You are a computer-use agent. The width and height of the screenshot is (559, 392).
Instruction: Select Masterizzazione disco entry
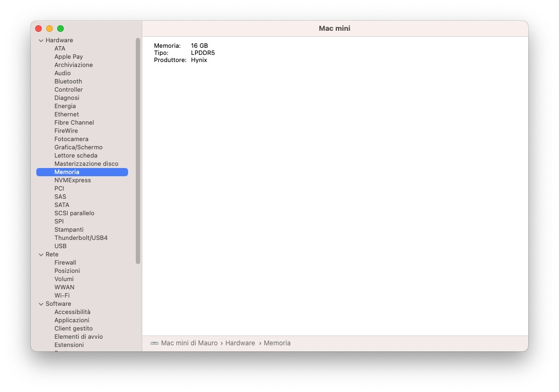[86, 164]
